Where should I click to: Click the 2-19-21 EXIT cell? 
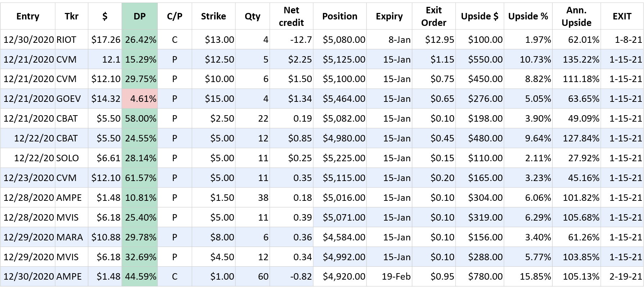(x=622, y=276)
